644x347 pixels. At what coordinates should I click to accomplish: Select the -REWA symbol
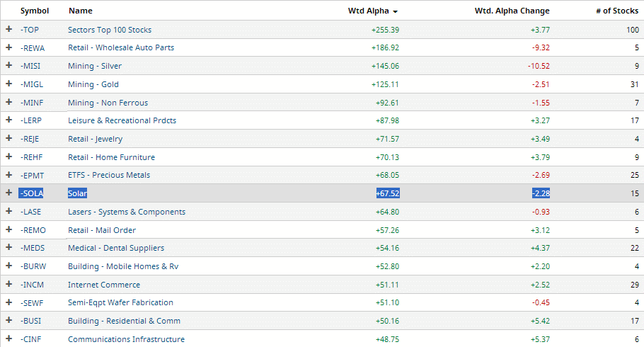coord(33,48)
